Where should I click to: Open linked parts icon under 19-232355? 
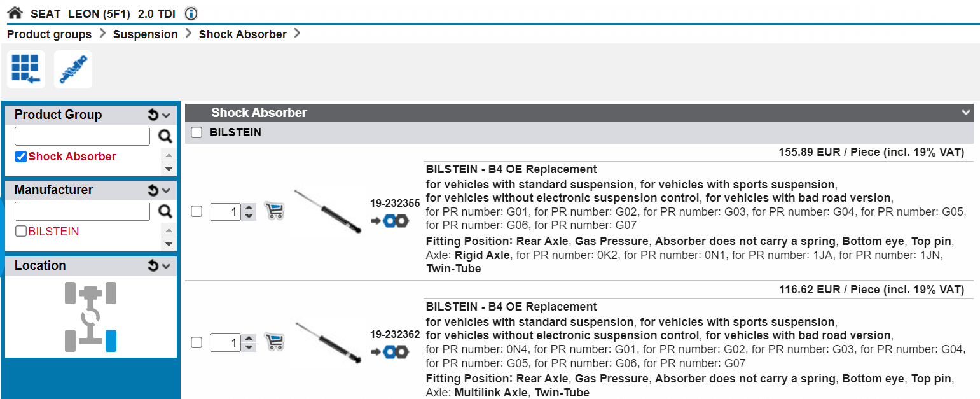(x=391, y=221)
